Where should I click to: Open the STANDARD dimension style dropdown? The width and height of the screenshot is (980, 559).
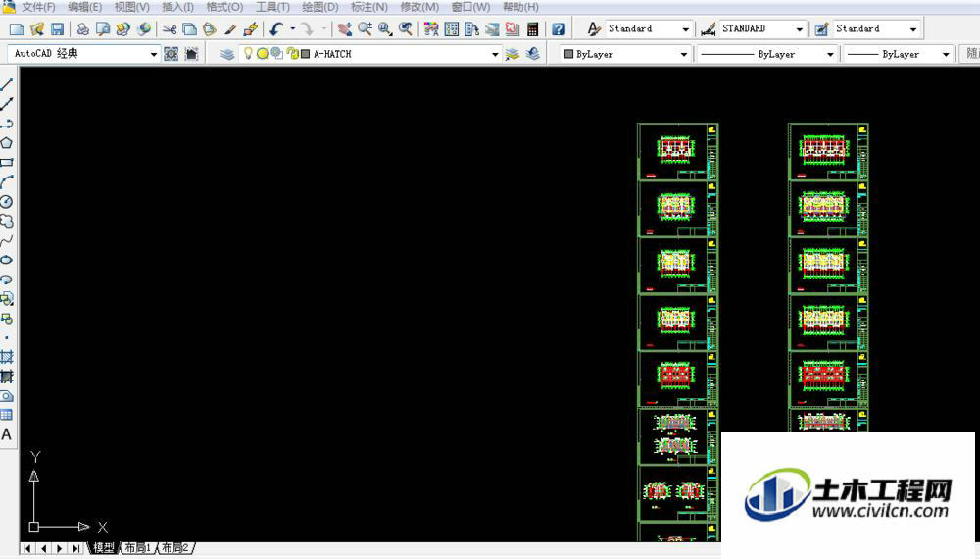coord(799,29)
